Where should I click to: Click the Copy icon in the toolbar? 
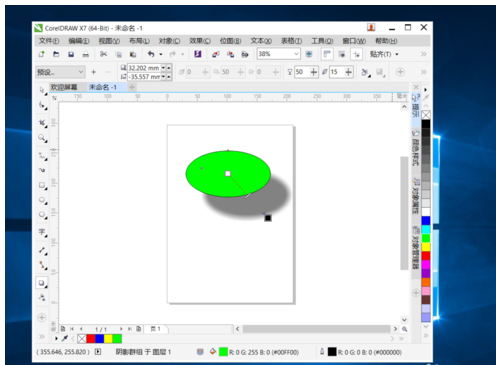(x=119, y=54)
